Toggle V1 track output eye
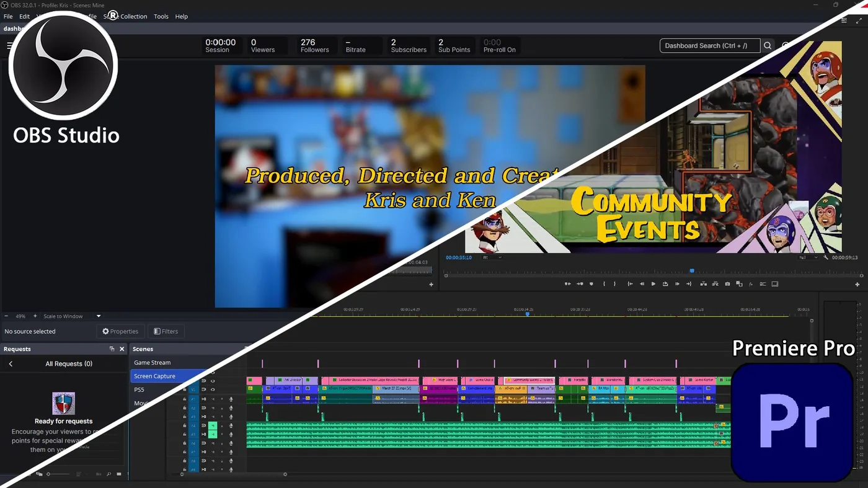Viewport: 868px width, 488px height. coord(213,389)
